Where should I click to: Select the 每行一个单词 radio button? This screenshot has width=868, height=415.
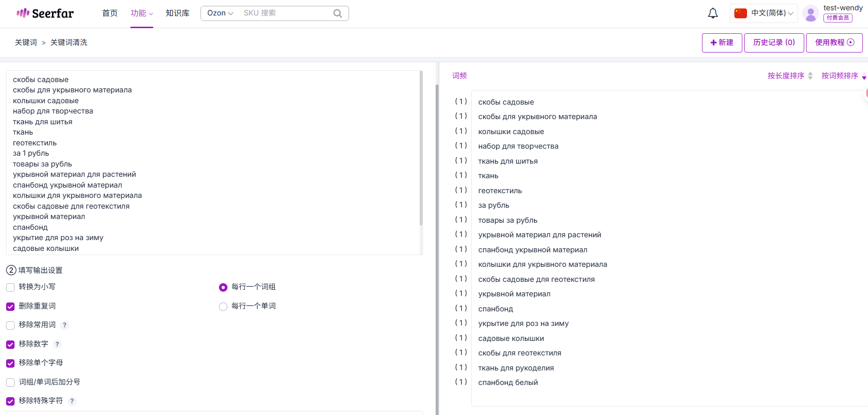tap(223, 307)
